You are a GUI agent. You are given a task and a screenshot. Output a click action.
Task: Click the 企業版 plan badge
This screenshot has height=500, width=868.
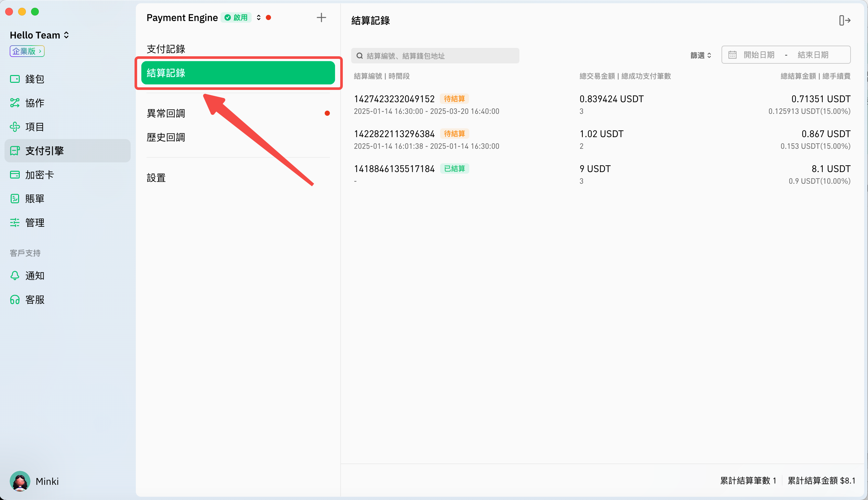pyautogui.click(x=27, y=51)
